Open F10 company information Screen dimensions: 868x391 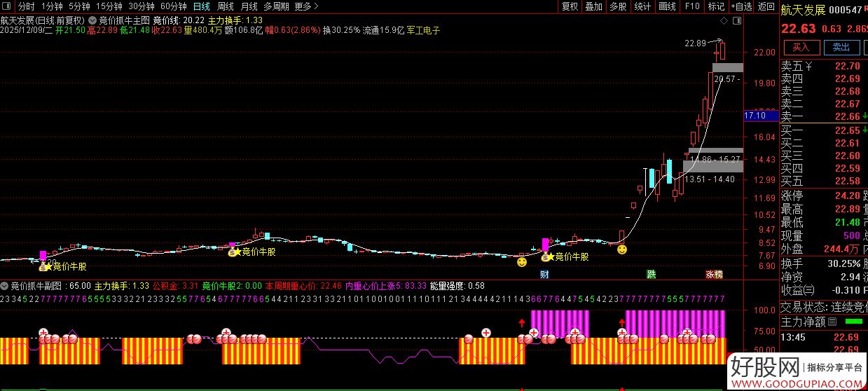(x=692, y=6)
